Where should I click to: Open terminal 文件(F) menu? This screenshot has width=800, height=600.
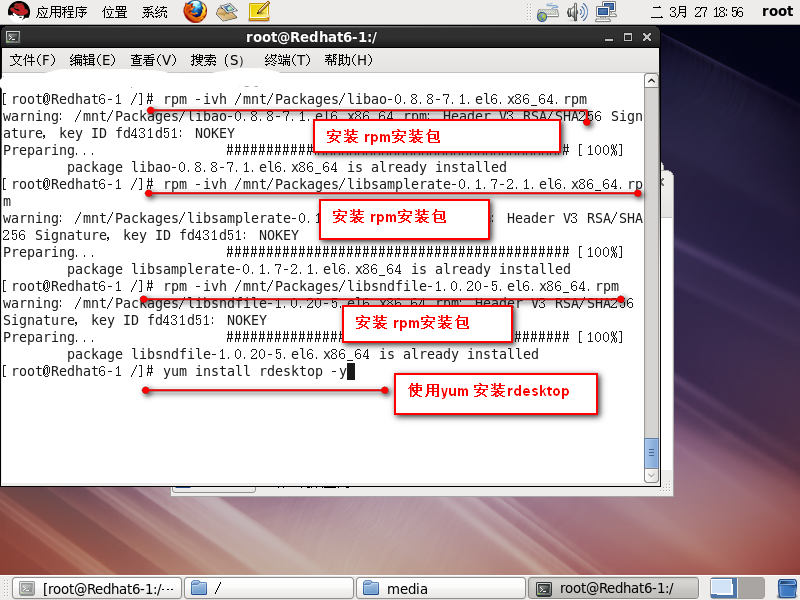pos(32,60)
